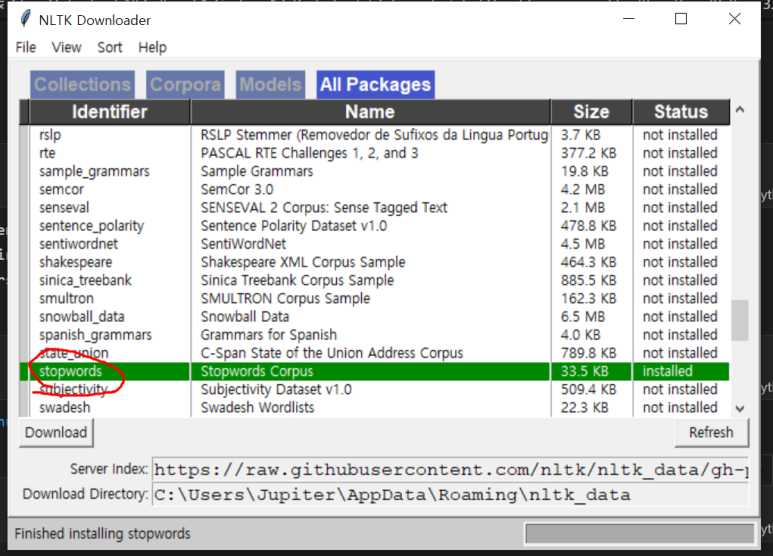Image resolution: width=773 pixels, height=556 pixels.
Task: Select the smultron package row
Action: click(x=375, y=299)
